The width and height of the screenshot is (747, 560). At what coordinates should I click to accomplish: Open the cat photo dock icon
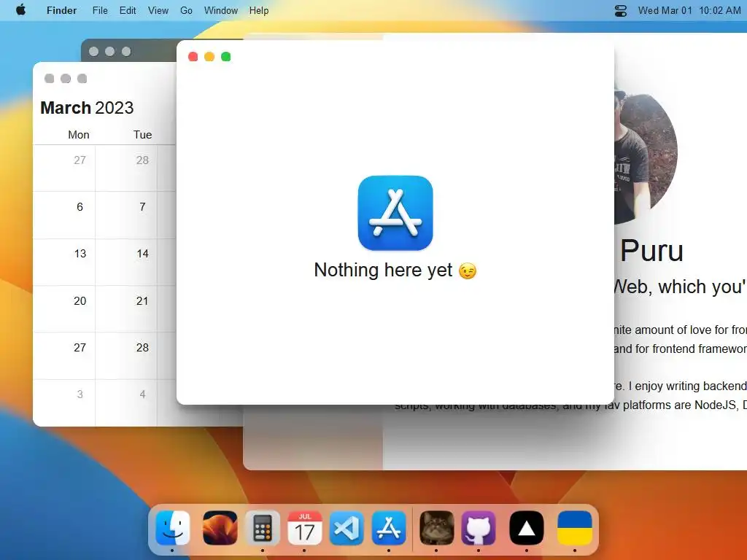[436, 528]
